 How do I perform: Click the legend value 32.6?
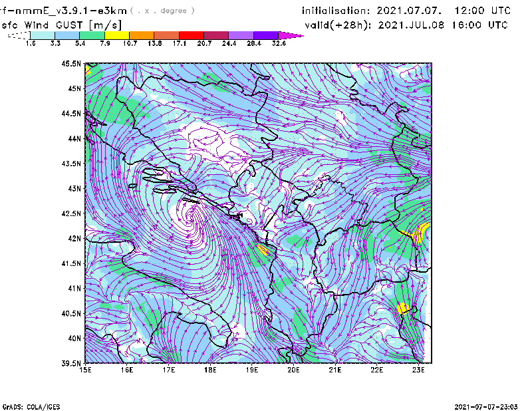tap(279, 43)
